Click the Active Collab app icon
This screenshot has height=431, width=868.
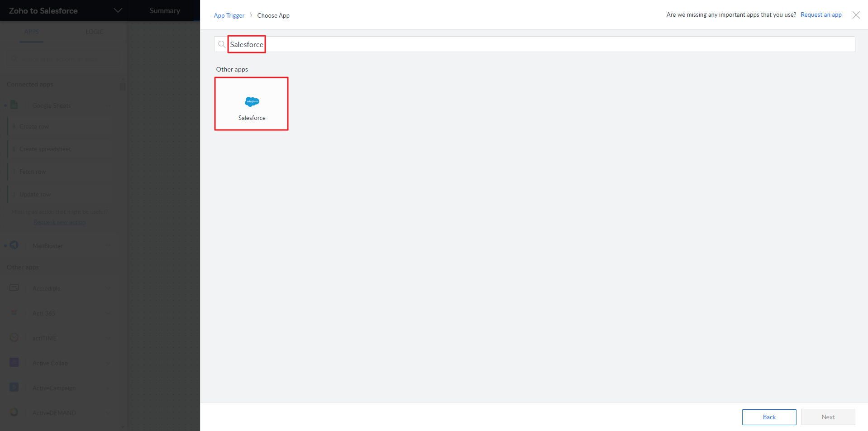tap(14, 363)
